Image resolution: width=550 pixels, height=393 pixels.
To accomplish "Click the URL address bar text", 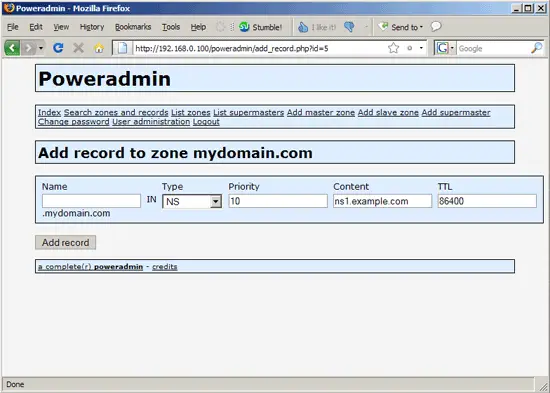I will 232,48.
